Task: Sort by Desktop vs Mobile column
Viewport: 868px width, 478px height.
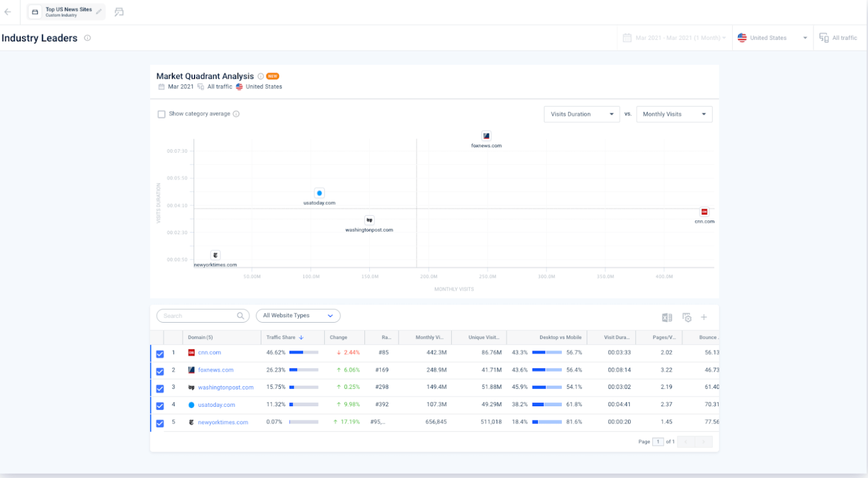Action: tap(547, 337)
